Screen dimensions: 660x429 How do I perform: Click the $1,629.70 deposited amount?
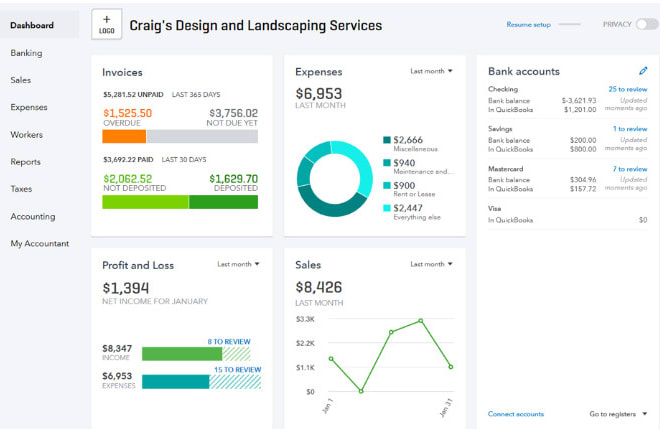coord(234,179)
